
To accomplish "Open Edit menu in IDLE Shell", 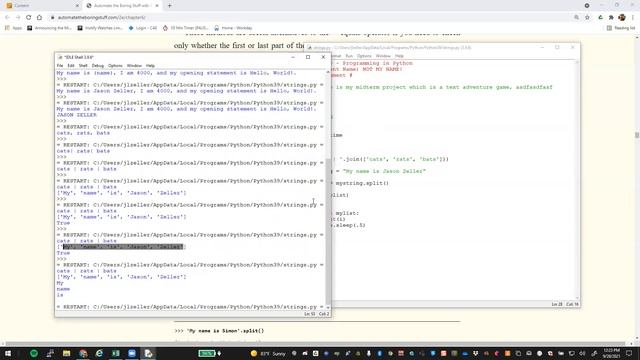I will pyautogui.click(x=71, y=66).
